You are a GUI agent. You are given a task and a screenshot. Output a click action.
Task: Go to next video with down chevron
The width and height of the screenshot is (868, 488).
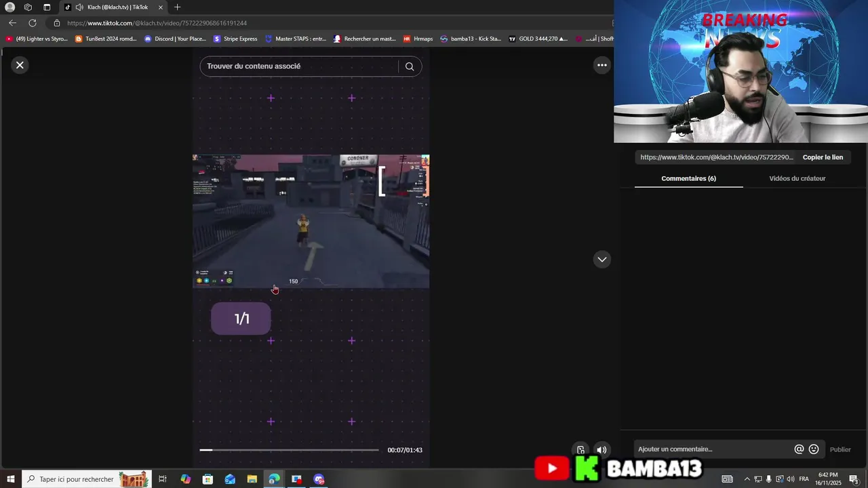coord(601,260)
